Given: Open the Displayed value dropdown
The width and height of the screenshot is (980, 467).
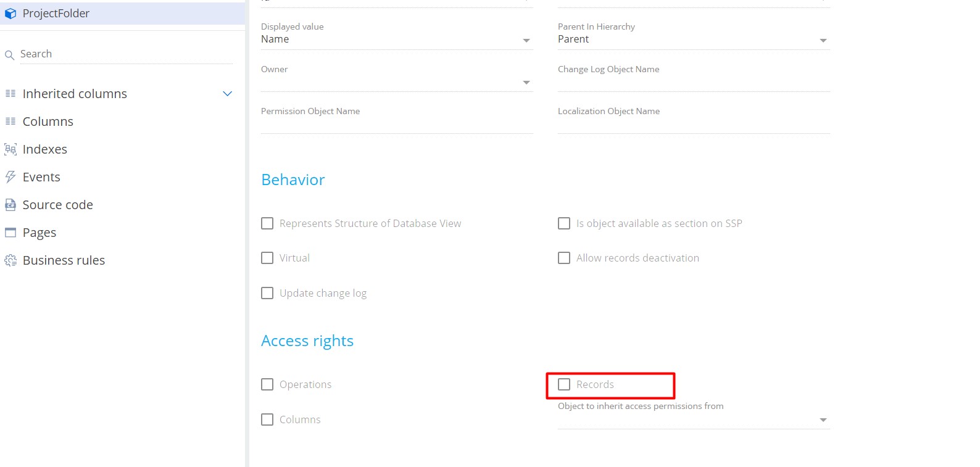Looking at the screenshot, I should pyautogui.click(x=526, y=40).
